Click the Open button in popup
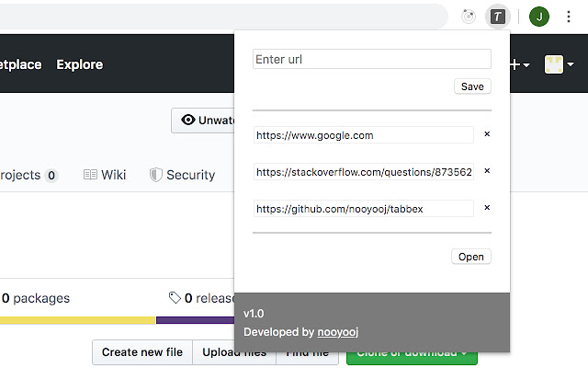The width and height of the screenshot is (588, 368). click(471, 257)
